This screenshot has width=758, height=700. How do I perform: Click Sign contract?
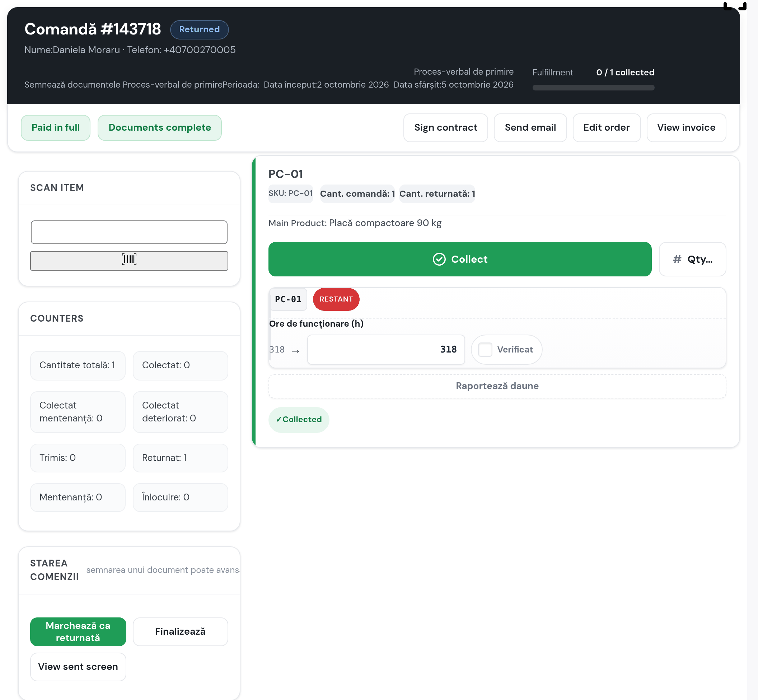[x=446, y=128]
